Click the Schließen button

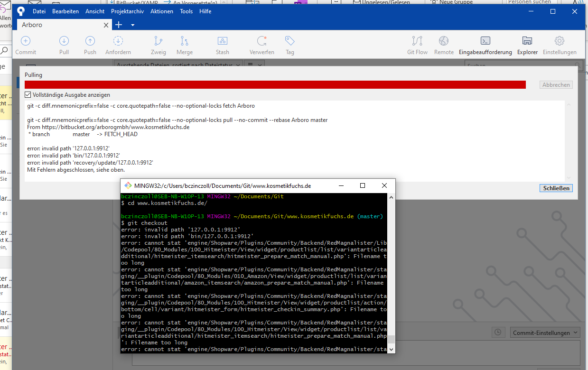[556, 188]
